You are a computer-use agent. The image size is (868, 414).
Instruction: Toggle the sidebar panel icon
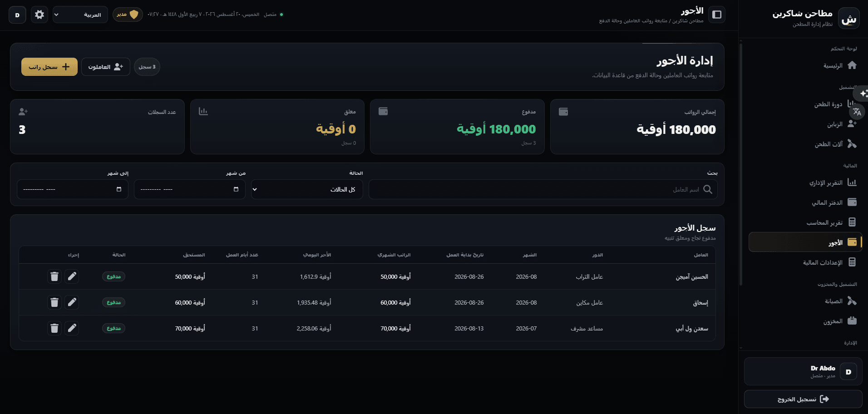[x=717, y=15]
